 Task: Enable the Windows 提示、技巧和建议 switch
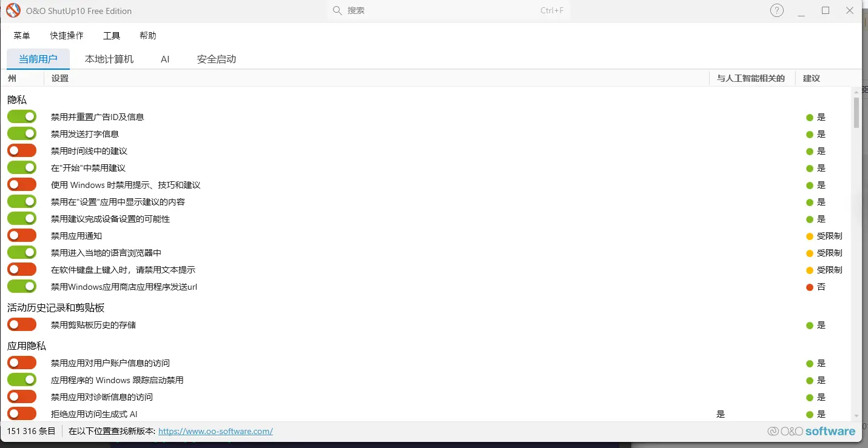22,184
